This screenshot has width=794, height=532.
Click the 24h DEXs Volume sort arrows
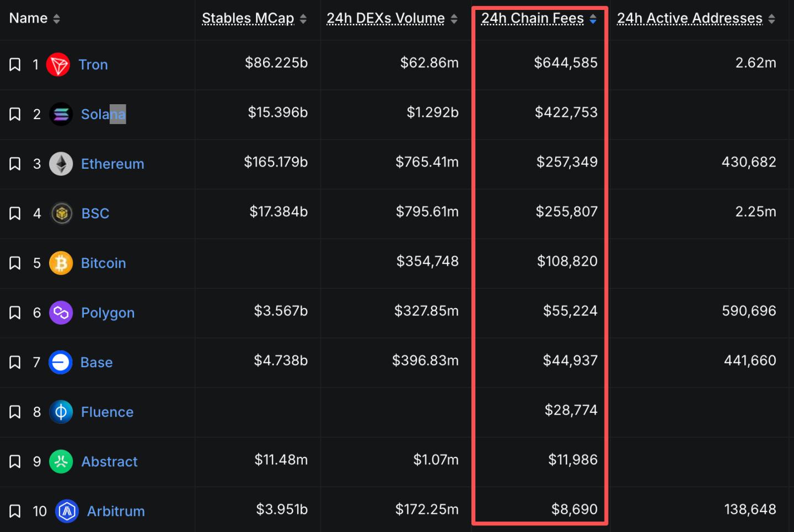(x=454, y=19)
